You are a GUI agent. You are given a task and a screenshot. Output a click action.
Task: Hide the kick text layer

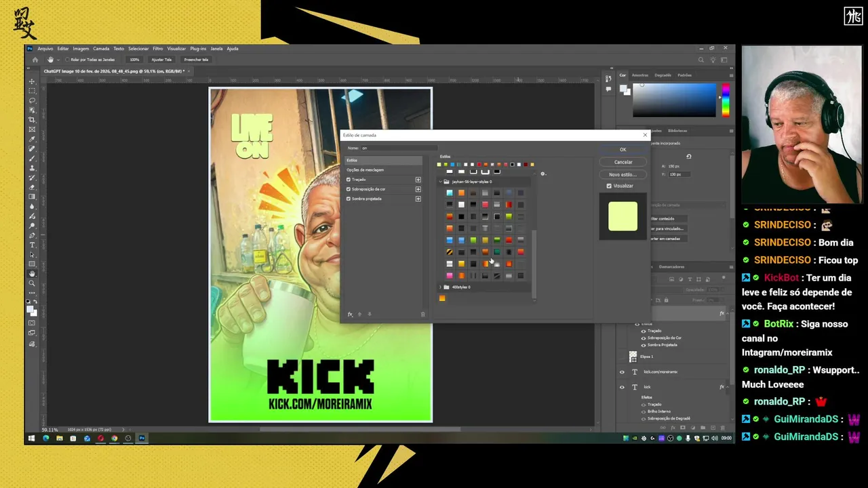[622, 387]
